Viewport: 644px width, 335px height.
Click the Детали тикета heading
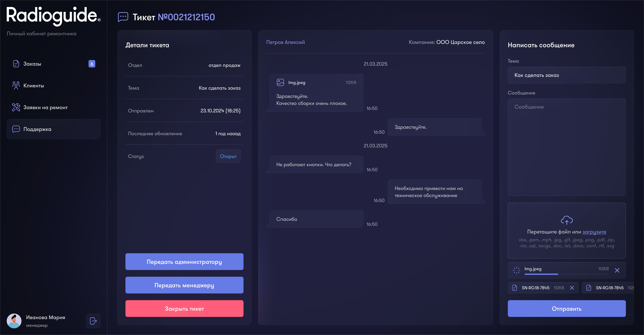pos(147,45)
